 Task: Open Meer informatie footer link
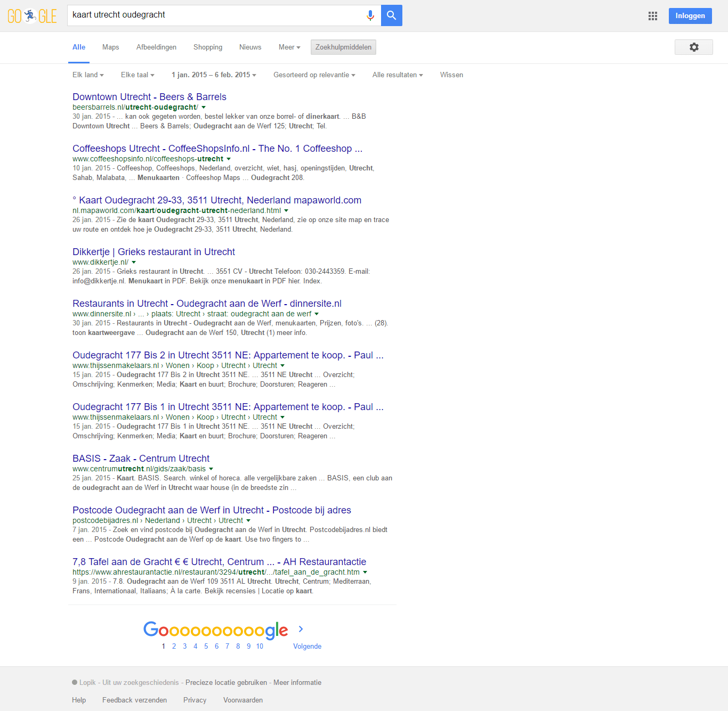pos(297,682)
